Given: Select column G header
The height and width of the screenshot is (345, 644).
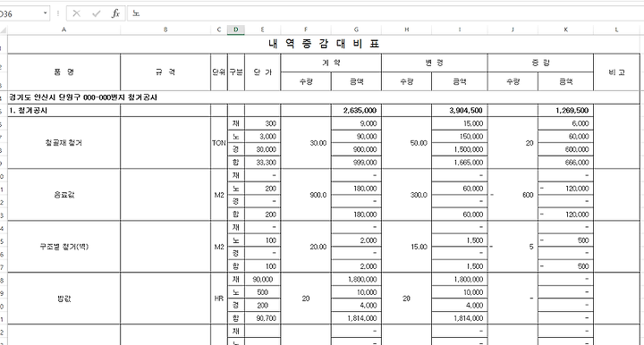Looking at the screenshot, I should (x=356, y=29).
